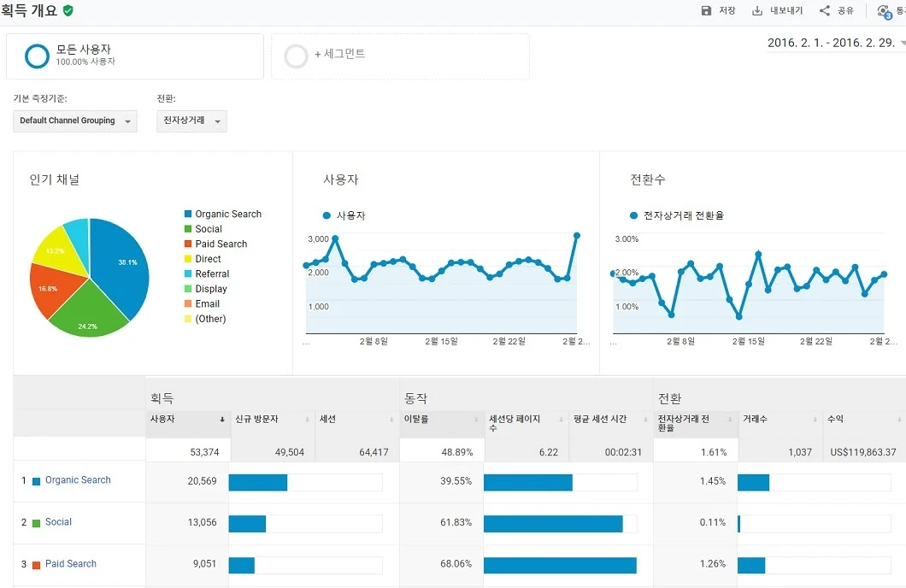Open the Default Channel Grouping dropdown
The height and width of the screenshot is (588, 906).
pyautogui.click(x=75, y=121)
